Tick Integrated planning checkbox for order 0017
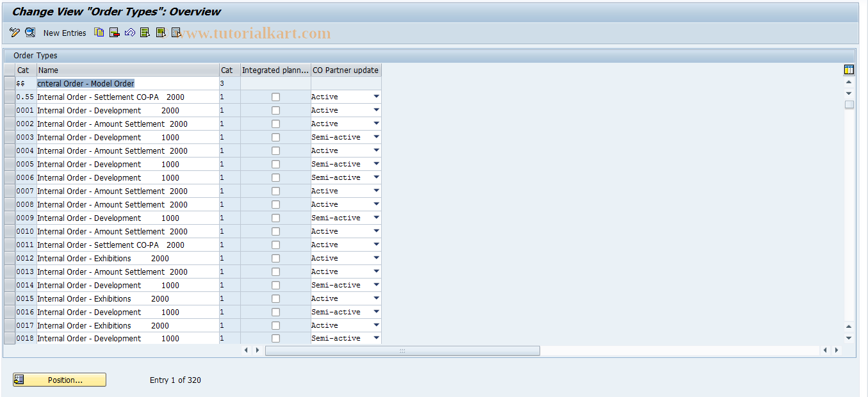Screen dimensions: 868x397 (x=275, y=325)
